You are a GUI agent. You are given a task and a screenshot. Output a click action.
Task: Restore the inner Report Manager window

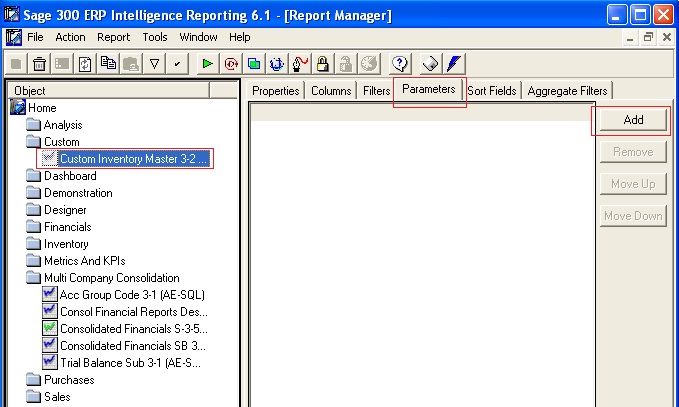tap(648, 38)
